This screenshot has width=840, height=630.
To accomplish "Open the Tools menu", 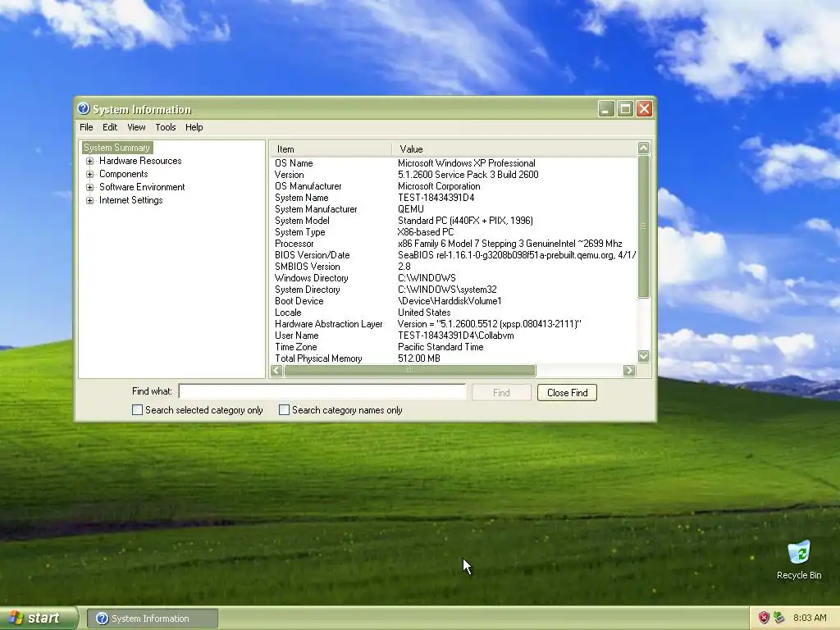I will tap(166, 127).
